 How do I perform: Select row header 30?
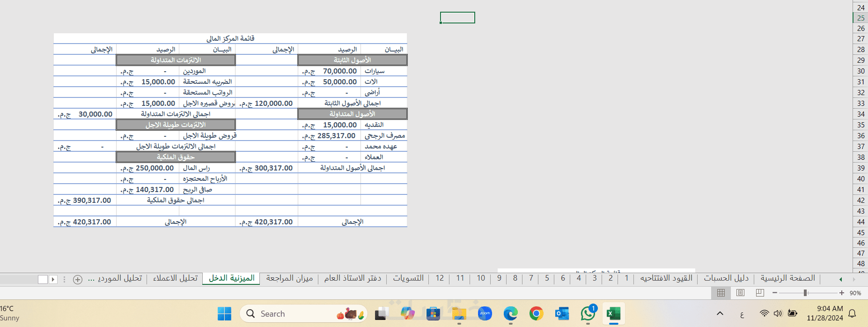point(861,71)
